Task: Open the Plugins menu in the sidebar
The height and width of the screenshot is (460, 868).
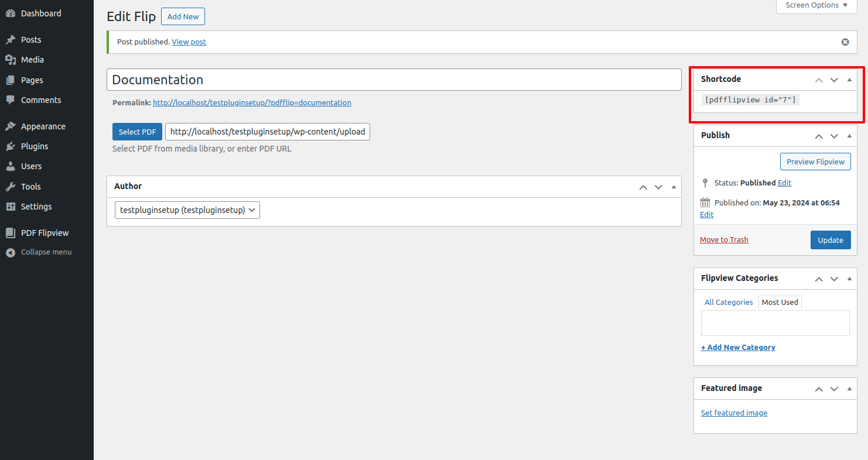Action: coord(34,146)
